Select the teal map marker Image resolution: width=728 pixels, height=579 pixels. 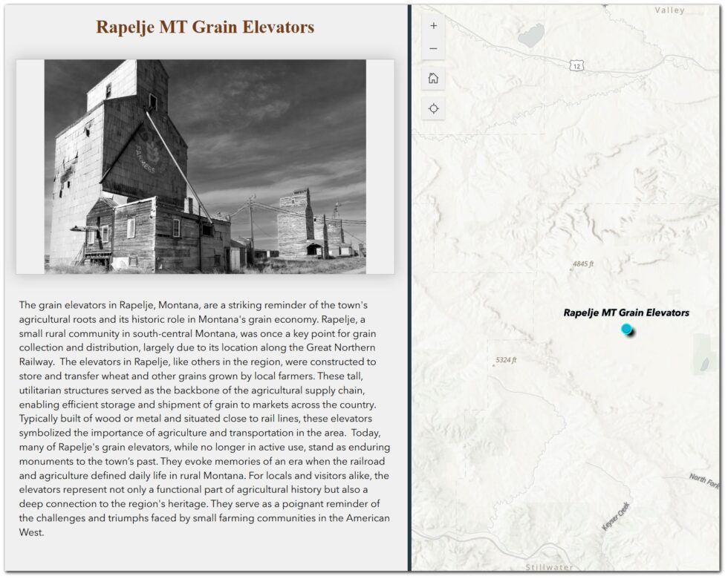coord(626,329)
